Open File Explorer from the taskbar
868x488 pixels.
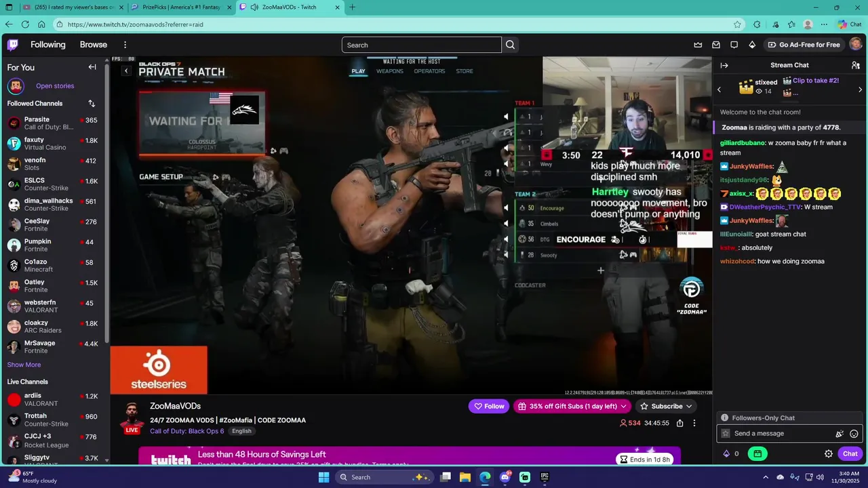(465, 477)
